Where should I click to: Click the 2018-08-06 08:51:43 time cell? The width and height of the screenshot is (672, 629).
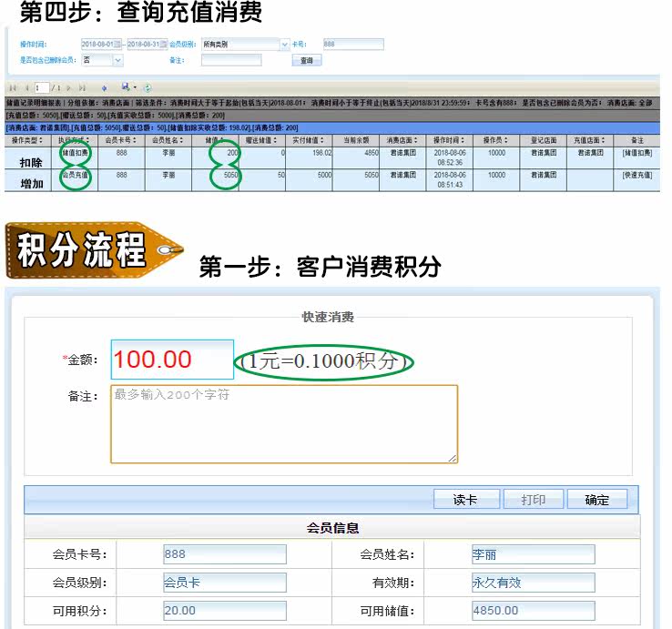click(x=450, y=179)
